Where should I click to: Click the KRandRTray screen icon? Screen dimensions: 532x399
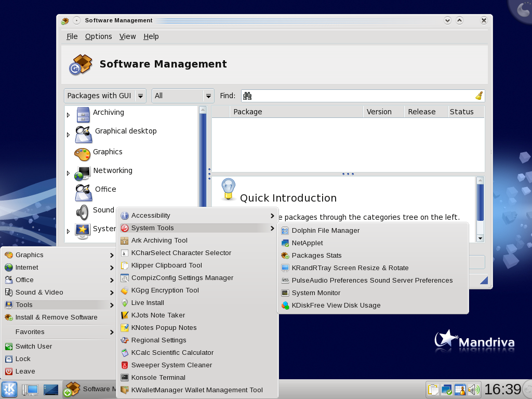click(285, 268)
